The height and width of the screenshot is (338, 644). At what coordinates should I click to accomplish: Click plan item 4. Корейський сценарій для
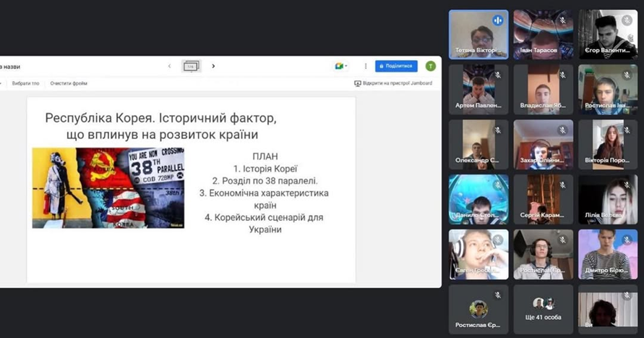[x=264, y=217]
